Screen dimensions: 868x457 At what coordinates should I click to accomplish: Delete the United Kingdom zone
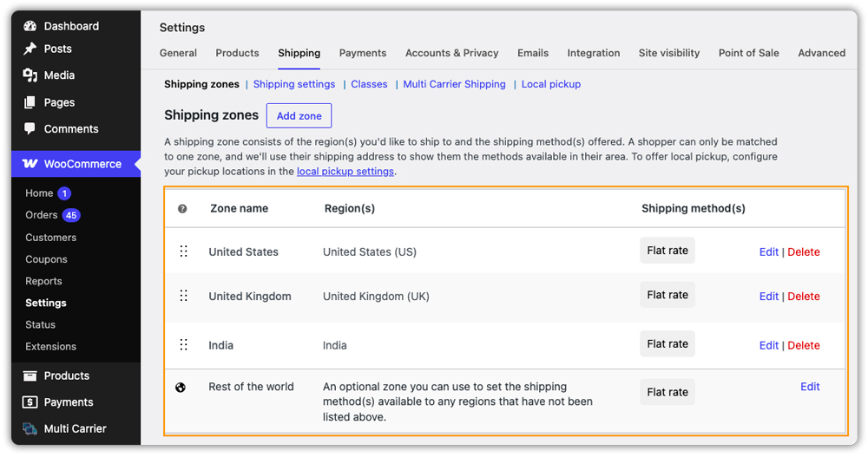804,296
